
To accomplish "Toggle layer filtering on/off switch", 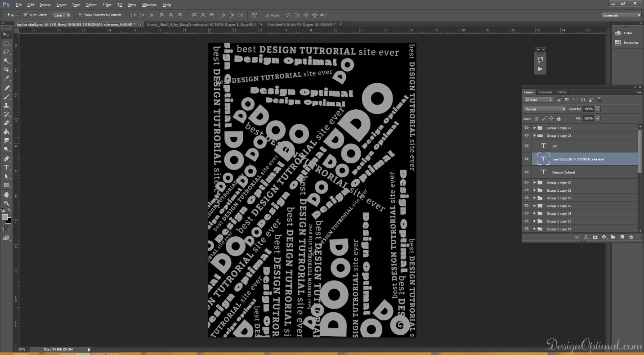I will [599, 99].
